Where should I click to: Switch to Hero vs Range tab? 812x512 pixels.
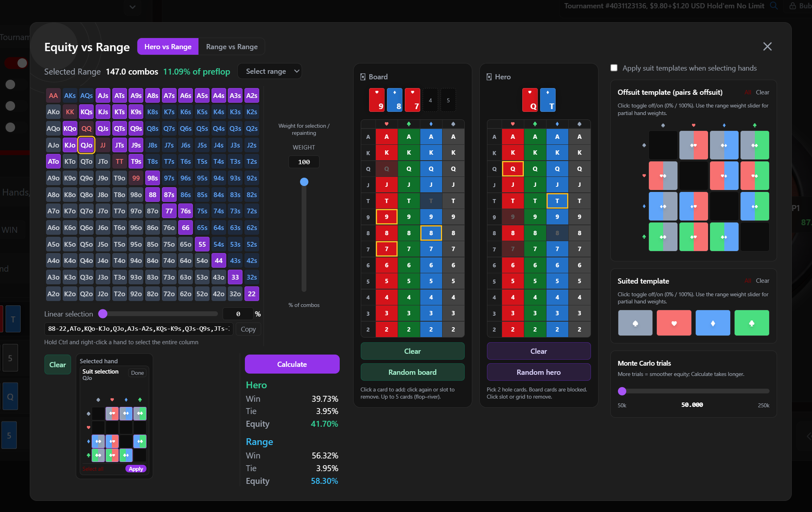pos(168,47)
